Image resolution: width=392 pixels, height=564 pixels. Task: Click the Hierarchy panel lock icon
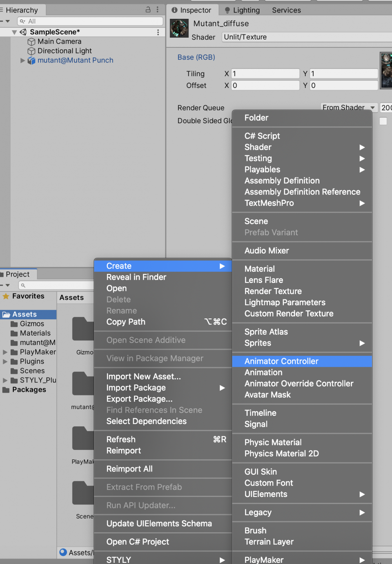[x=148, y=9]
